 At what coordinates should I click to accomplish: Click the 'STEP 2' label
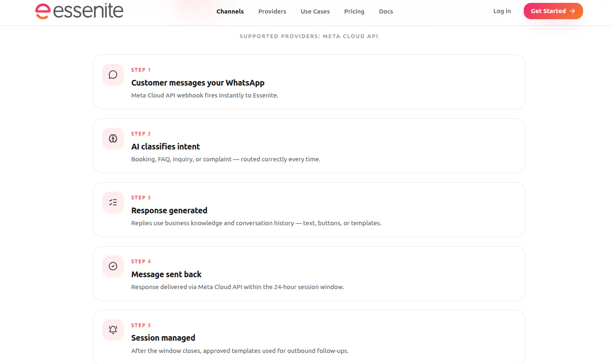(x=141, y=134)
